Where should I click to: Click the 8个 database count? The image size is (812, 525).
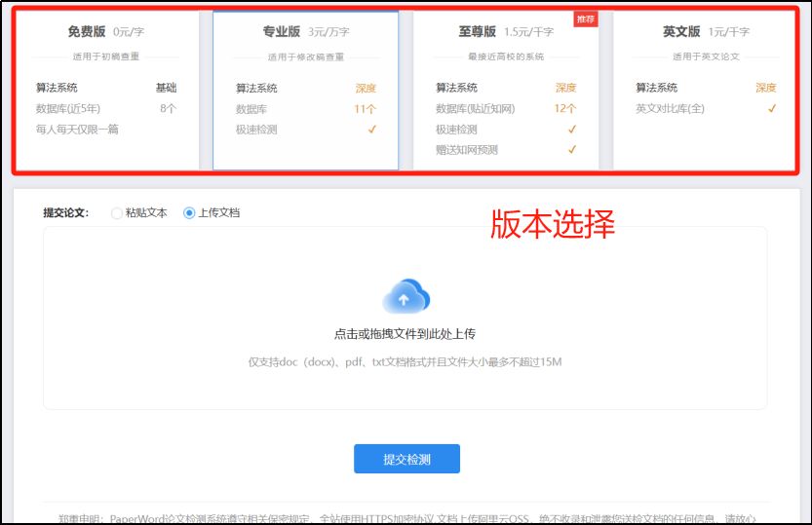(168, 109)
